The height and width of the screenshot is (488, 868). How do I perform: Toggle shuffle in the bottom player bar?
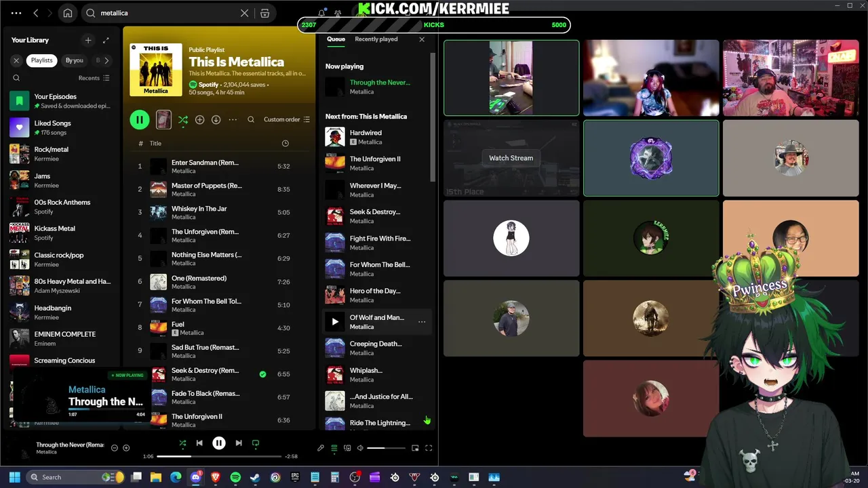(x=182, y=443)
